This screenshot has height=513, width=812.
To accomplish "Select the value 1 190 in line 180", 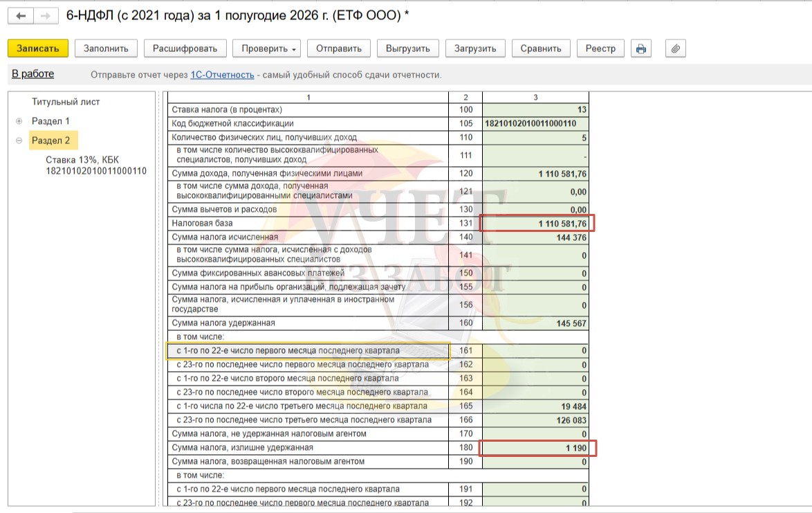I will click(535, 448).
